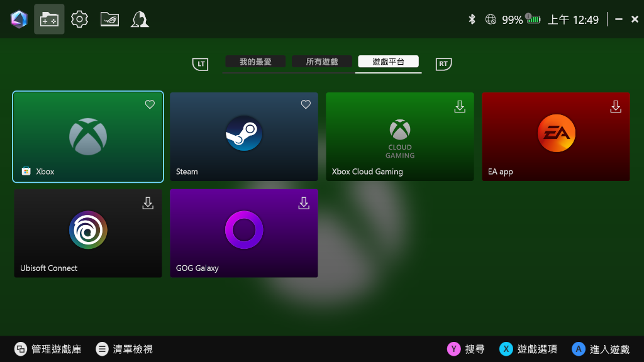Image resolution: width=644 pixels, height=362 pixels.
Task: Click the network globe status icon
Action: pos(491,19)
